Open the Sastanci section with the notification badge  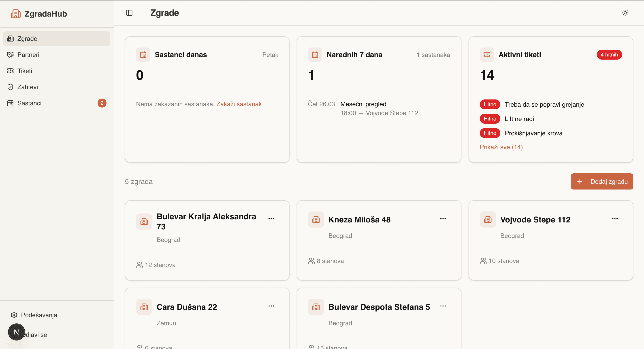click(x=29, y=103)
